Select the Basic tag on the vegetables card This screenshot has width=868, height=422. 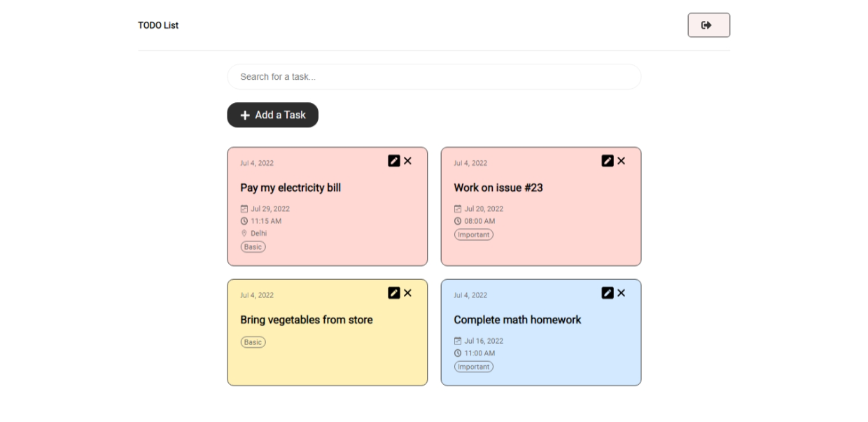(253, 342)
